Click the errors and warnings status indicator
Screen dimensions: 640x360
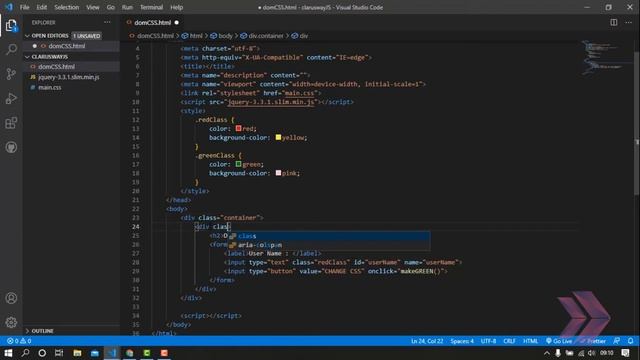point(19,341)
